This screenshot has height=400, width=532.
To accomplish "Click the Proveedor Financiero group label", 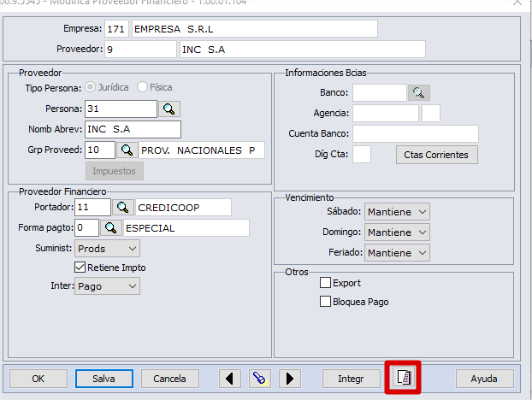I will (x=62, y=191).
